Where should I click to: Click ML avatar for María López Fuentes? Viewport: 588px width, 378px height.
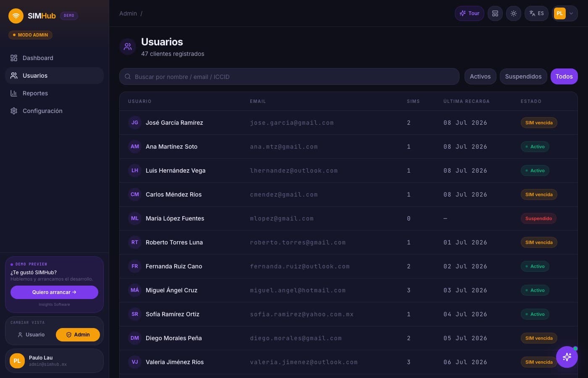135,218
